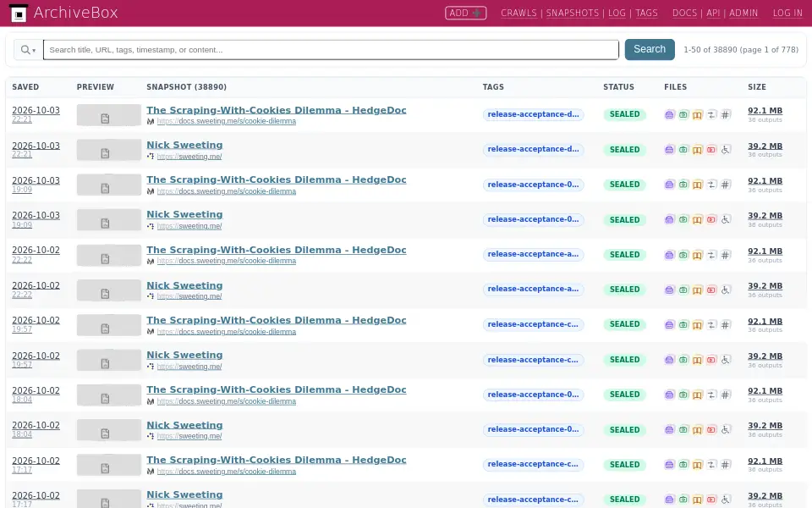Open hash icon, 10-03 22:21 HedgeDoc row
Screen dimensions: 812x508
click(x=725, y=114)
